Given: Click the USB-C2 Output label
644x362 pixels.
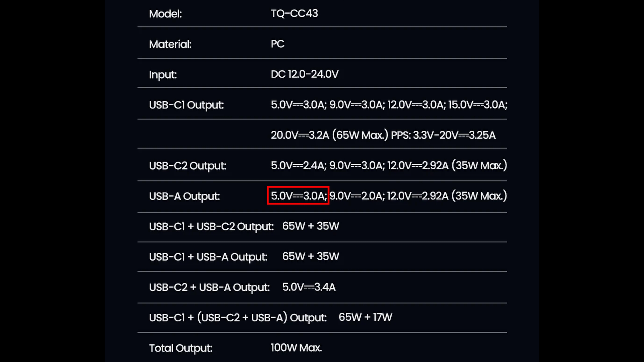Looking at the screenshot, I should point(187,166).
